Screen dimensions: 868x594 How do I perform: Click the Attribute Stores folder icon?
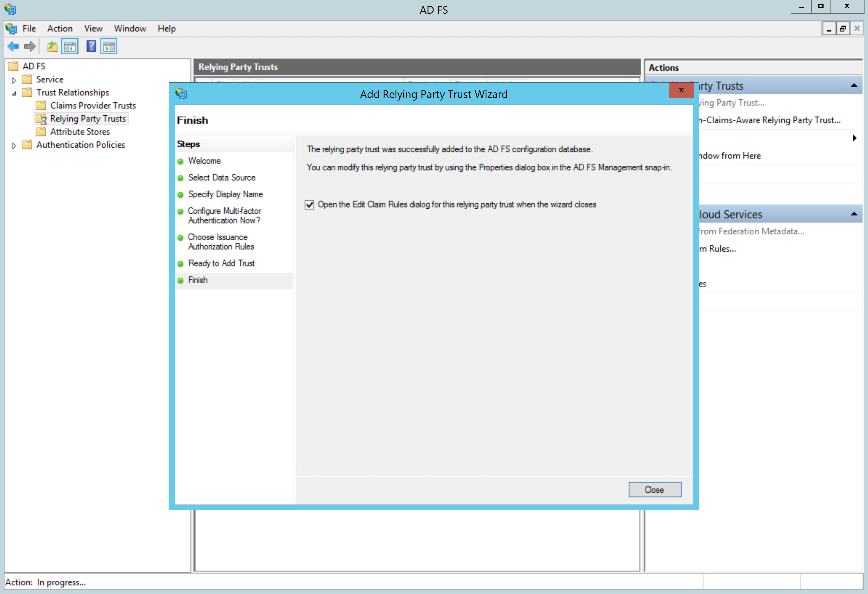point(41,132)
